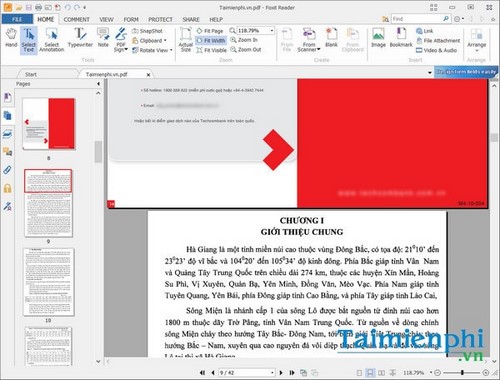Toggle continuous page view mode

pyautogui.click(x=370, y=372)
